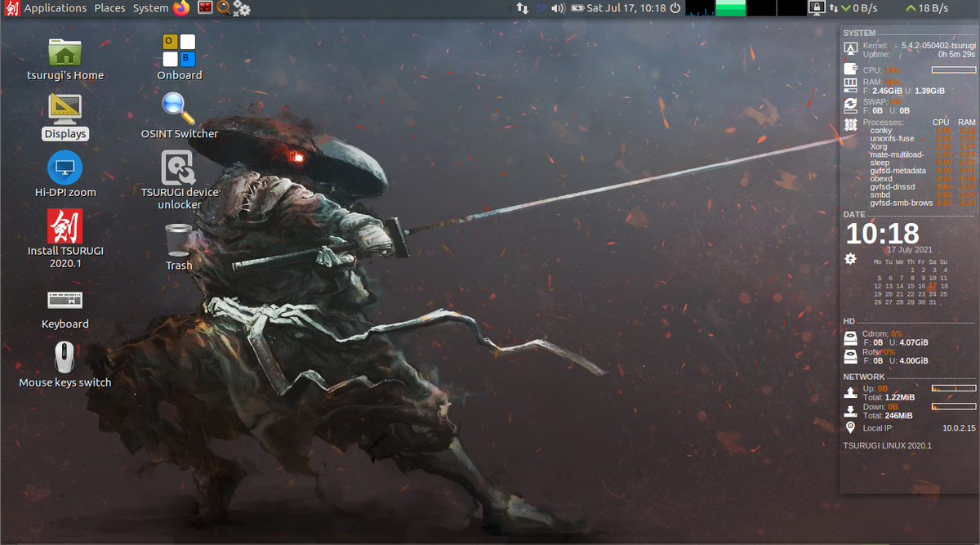980x545 pixels.
Task: Launch the OSINT Switcher icon
Action: tap(180, 116)
